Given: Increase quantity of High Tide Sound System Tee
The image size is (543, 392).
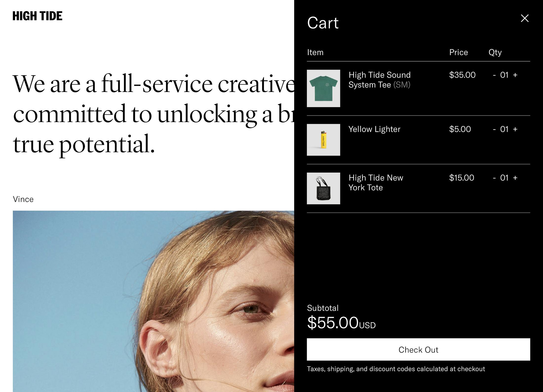Looking at the screenshot, I should (x=515, y=75).
